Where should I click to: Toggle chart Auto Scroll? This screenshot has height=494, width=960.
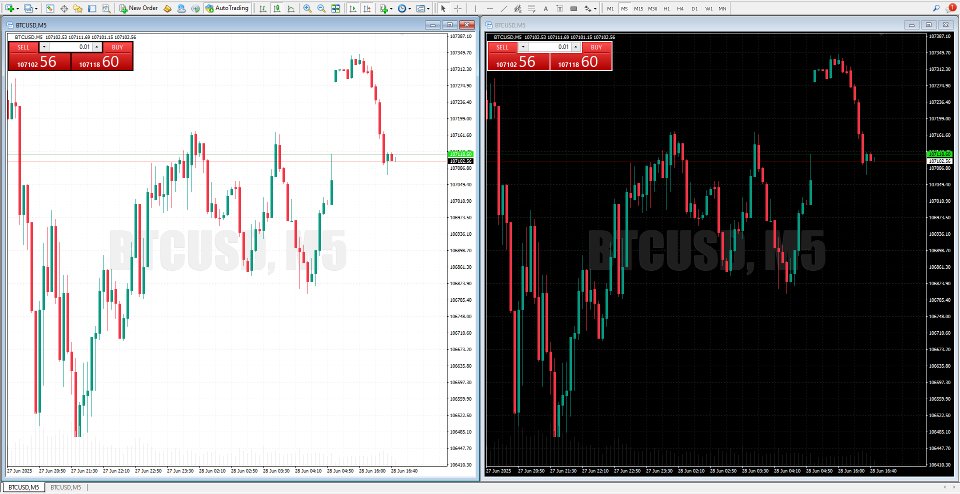[353, 9]
